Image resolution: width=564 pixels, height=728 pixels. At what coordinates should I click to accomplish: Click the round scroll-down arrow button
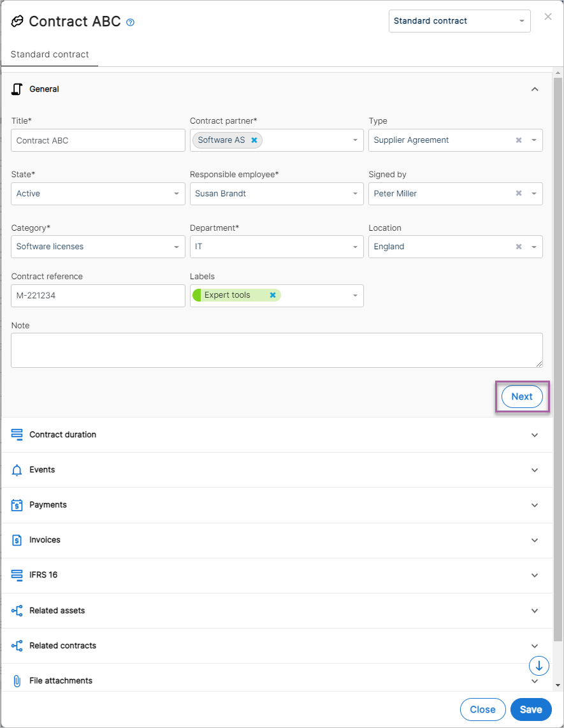pos(539,666)
